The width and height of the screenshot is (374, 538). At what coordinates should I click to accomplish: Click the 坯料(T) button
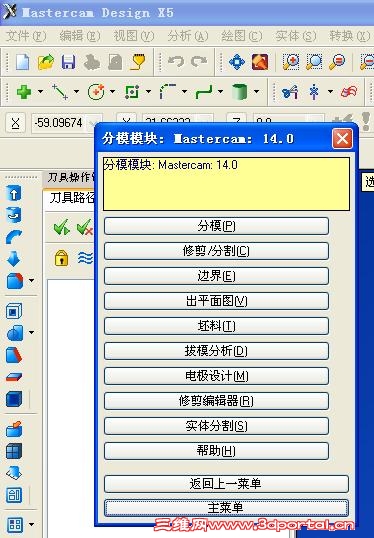pos(216,326)
